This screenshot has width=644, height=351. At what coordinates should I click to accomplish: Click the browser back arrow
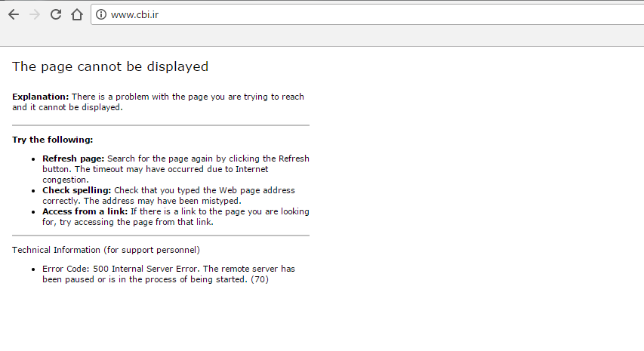(13, 14)
